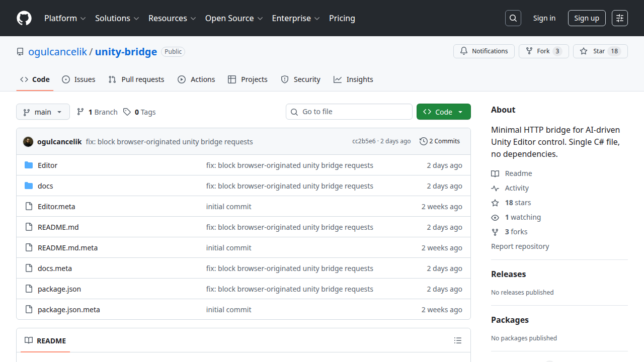Image resolution: width=644 pixels, height=362 pixels.
Task: Click the README.md.meta file icon
Action: (29, 248)
